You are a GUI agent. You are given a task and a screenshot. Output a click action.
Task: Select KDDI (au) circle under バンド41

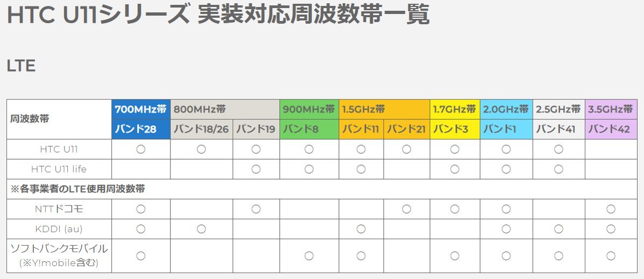[x=558, y=229]
